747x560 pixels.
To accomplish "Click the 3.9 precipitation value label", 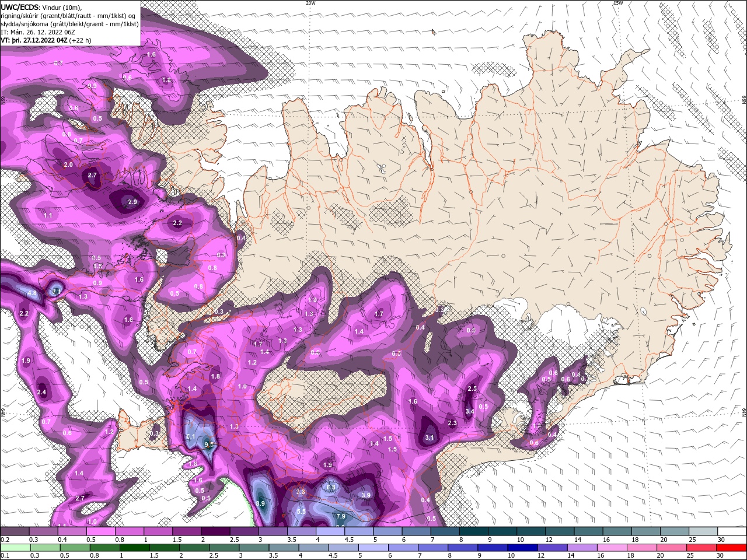I will [x=366, y=495].
